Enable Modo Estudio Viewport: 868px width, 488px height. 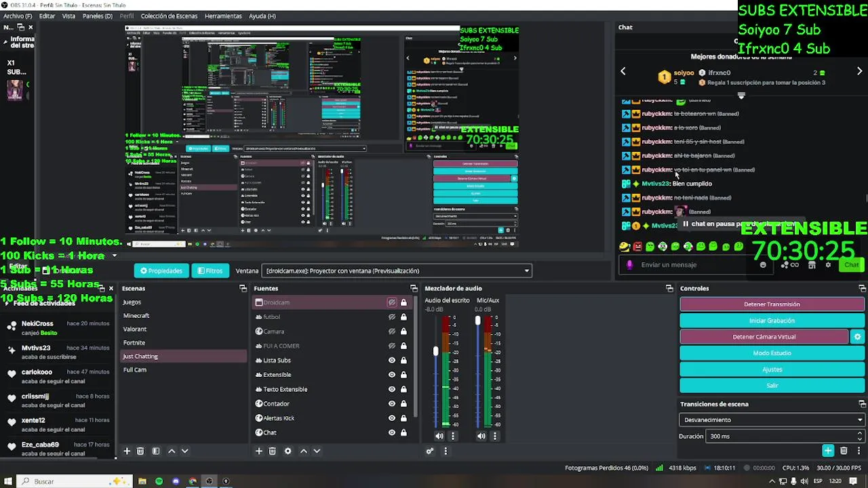(x=772, y=353)
